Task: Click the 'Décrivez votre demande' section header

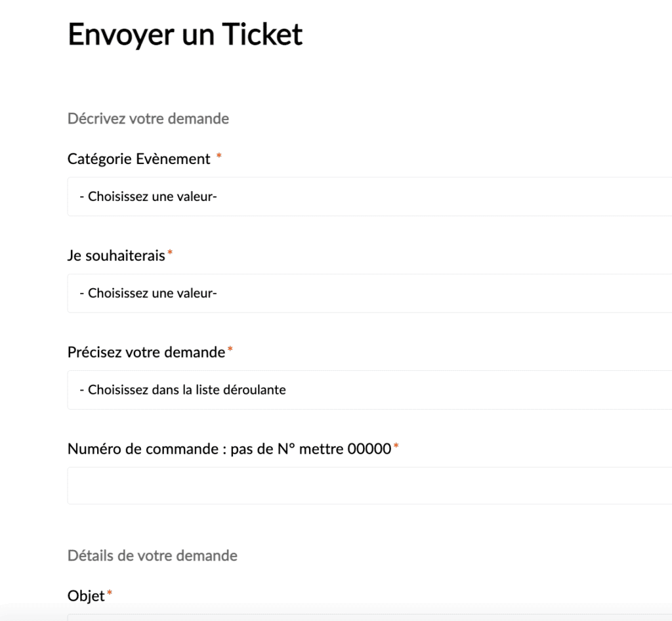Action: [x=147, y=118]
